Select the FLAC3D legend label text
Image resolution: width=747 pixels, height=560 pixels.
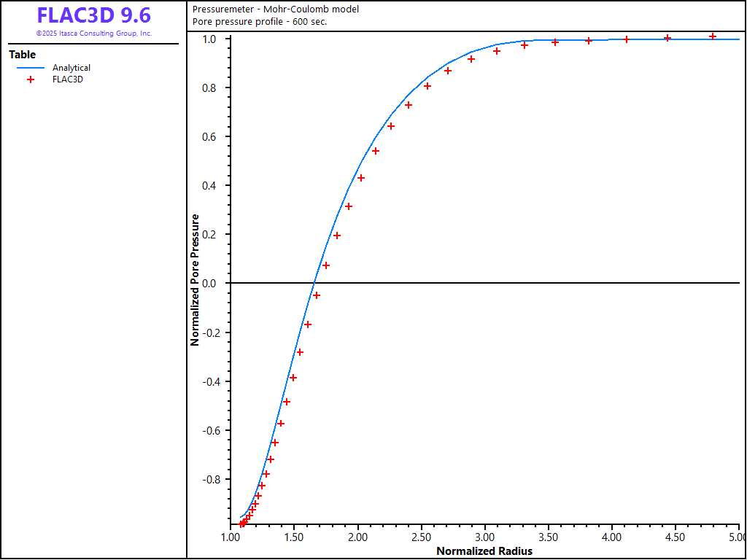[68, 79]
